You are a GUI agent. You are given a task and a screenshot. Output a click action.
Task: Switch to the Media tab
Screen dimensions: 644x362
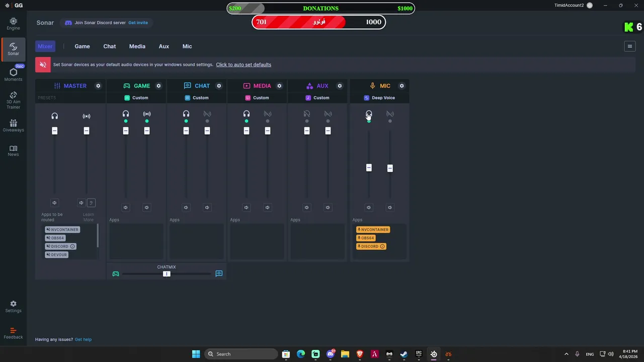tap(137, 46)
